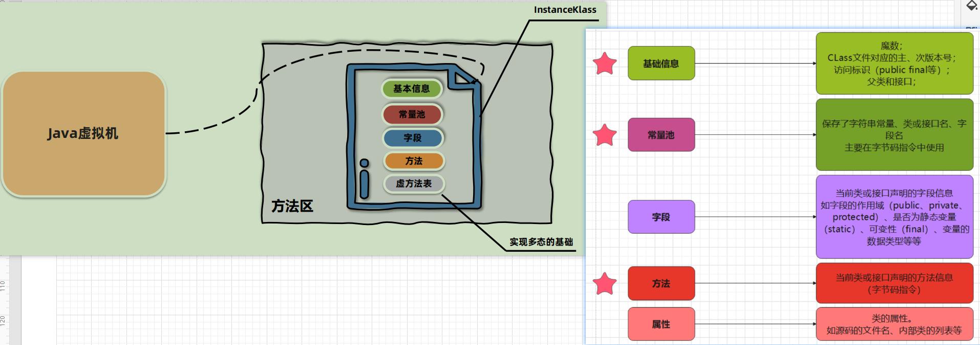Select the pink star beside 基础信息
Viewport: 980px width, 345px height.
(x=605, y=64)
